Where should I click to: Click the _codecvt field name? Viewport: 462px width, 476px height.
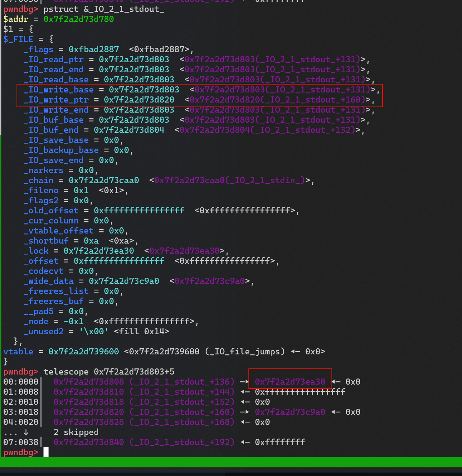pos(44,271)
